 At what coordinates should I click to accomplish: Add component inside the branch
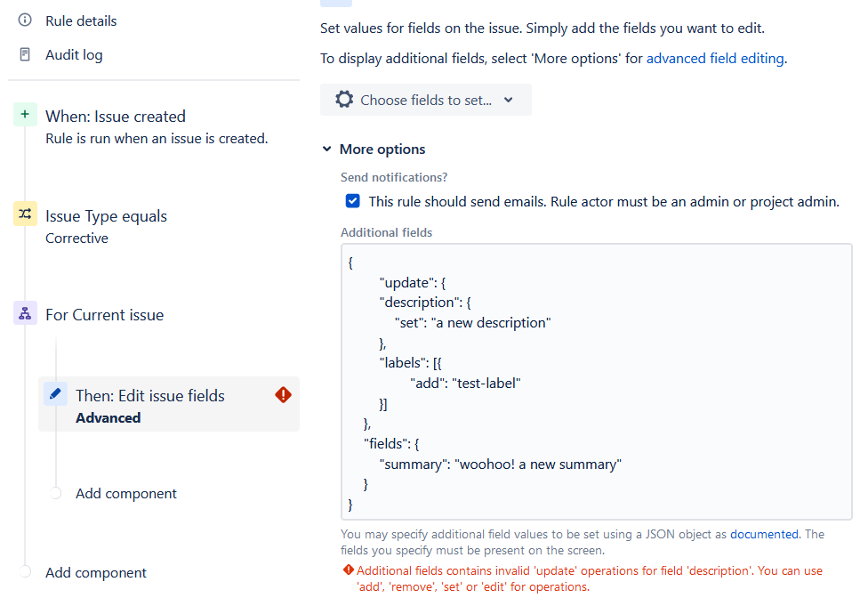[125, 493]
